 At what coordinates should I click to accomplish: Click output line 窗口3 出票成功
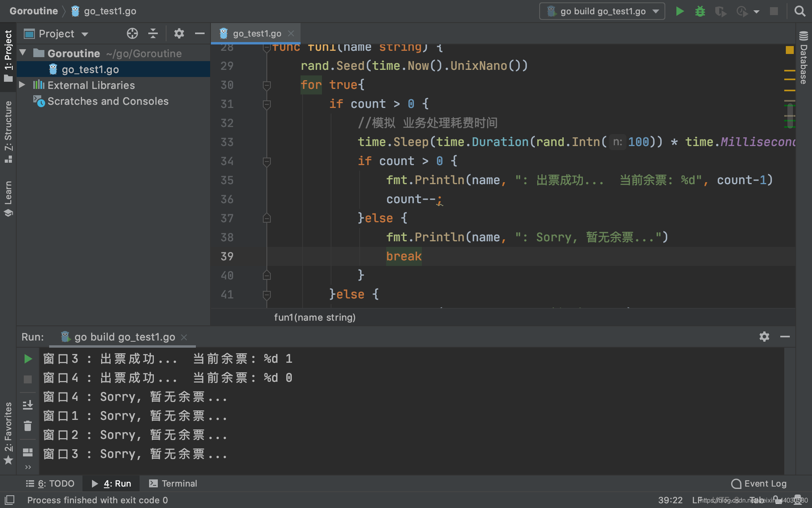pos(167,359)
